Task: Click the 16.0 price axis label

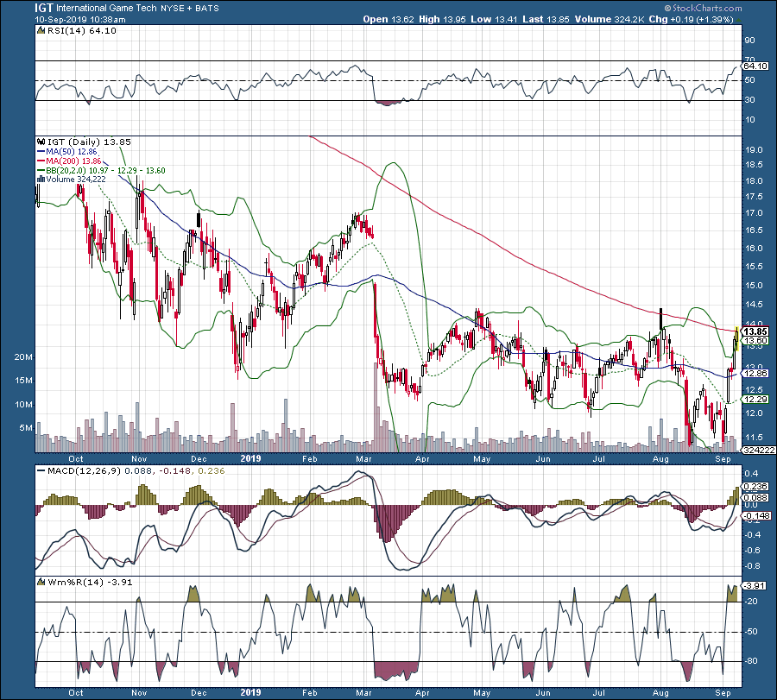Action: tap(754, 249)
